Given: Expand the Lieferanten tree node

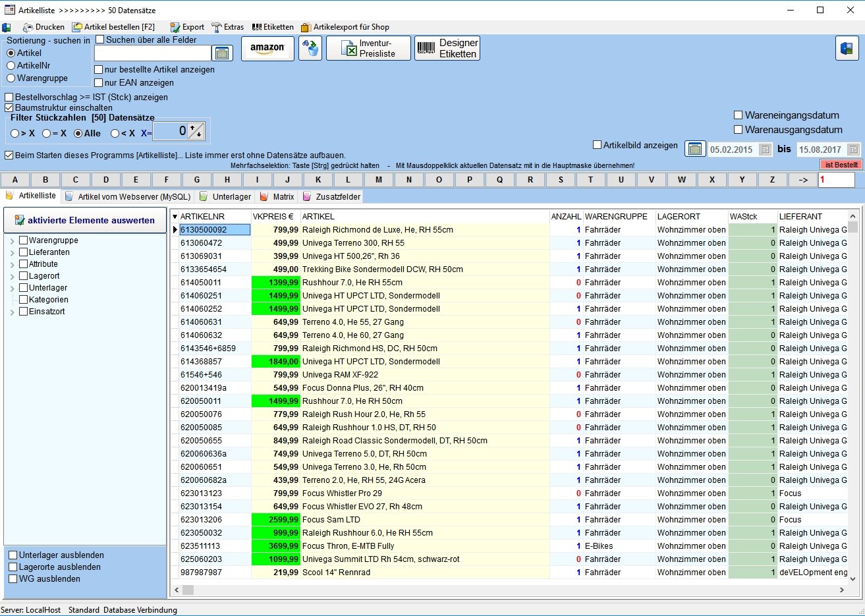Looking at the screenshot, I should 12,253.
